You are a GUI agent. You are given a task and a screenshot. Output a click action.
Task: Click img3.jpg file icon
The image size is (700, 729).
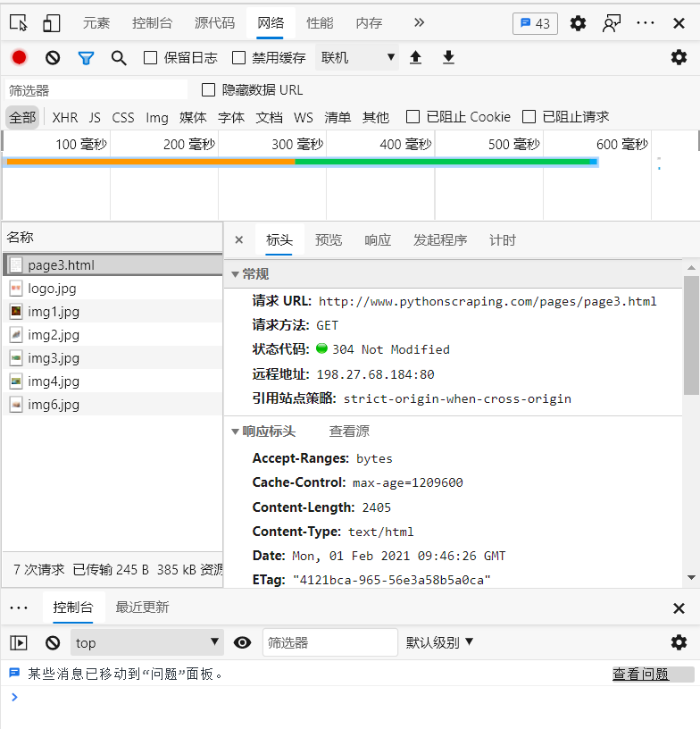point(16,358)
